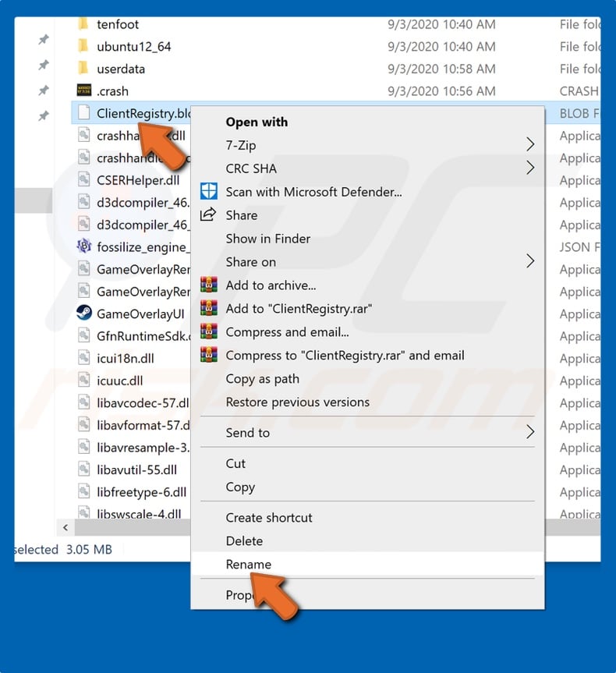Click the 9/3/2020 10:56 AM date cell

pyautogui.click(x=441, y=91)
